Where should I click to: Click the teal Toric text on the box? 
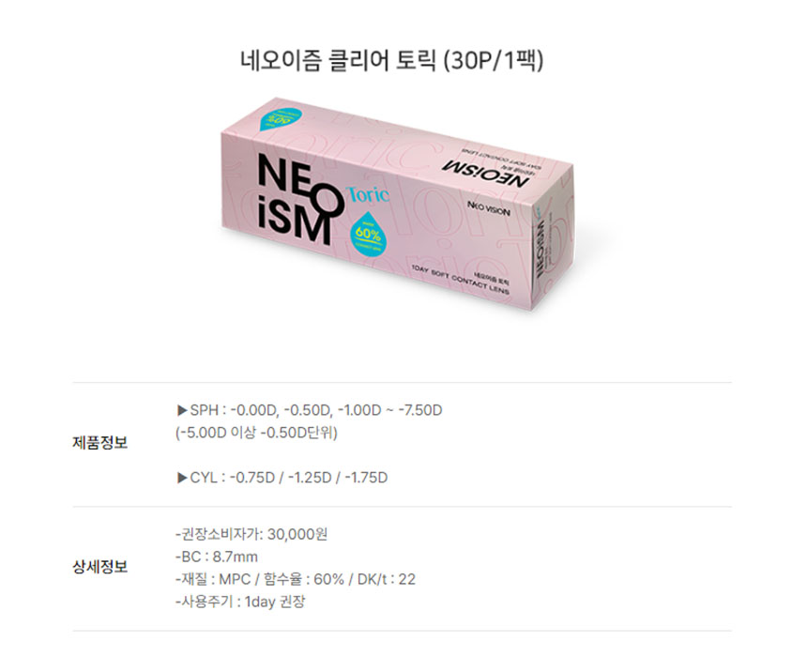tap(368, 193)
